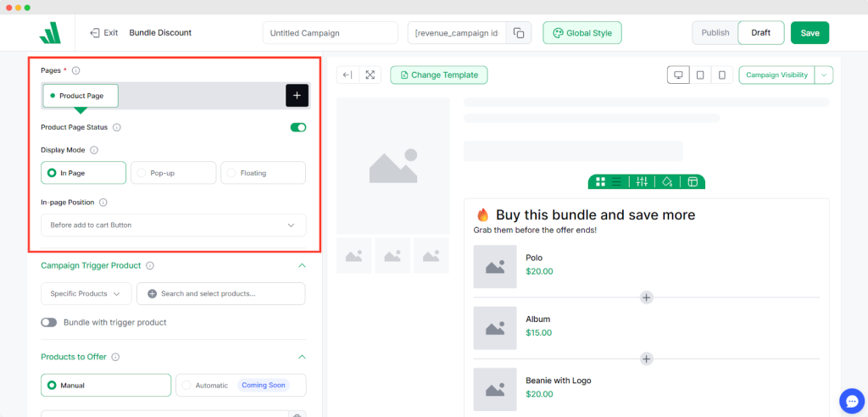Click the copy campaign ID icon

point(519,33)
